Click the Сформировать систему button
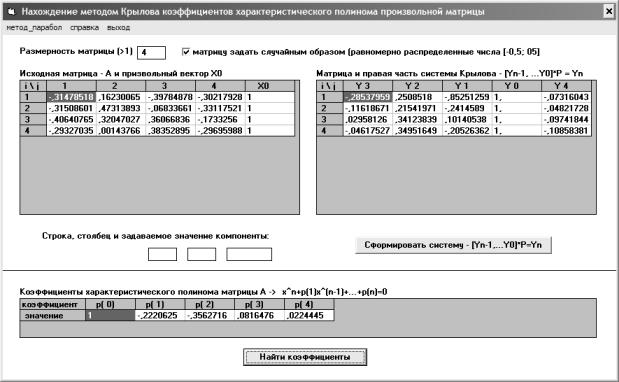Viewport: 619px width, 382px height. pyautogui.click(x=453, y=245)
